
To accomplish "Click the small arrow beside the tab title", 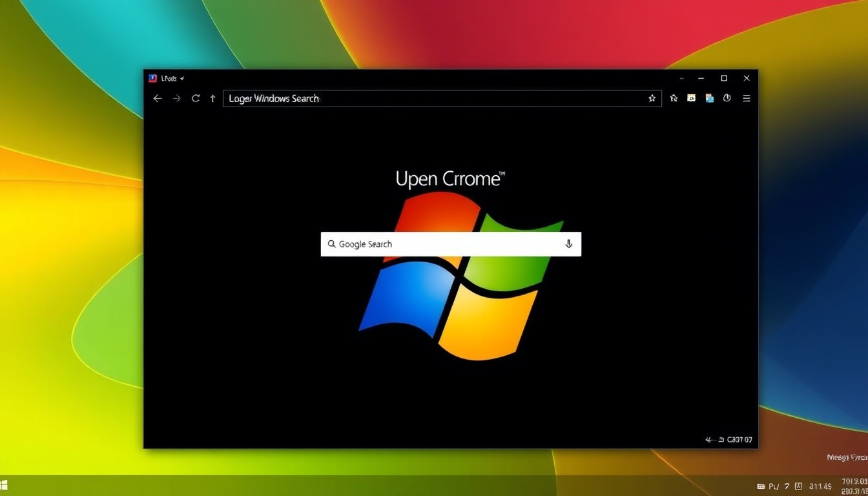I will 182,78.
